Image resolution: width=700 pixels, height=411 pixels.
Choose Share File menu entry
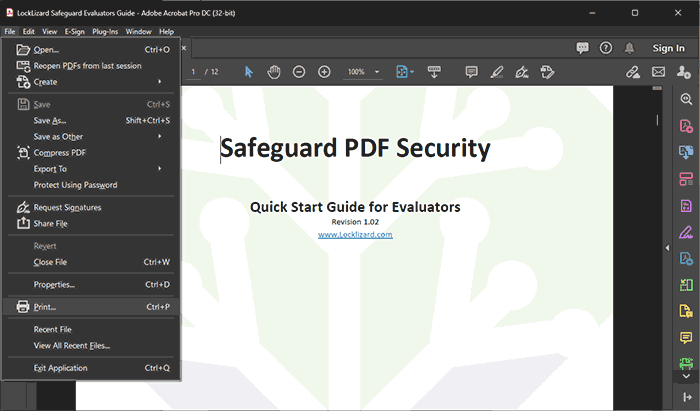pos(92,224)
